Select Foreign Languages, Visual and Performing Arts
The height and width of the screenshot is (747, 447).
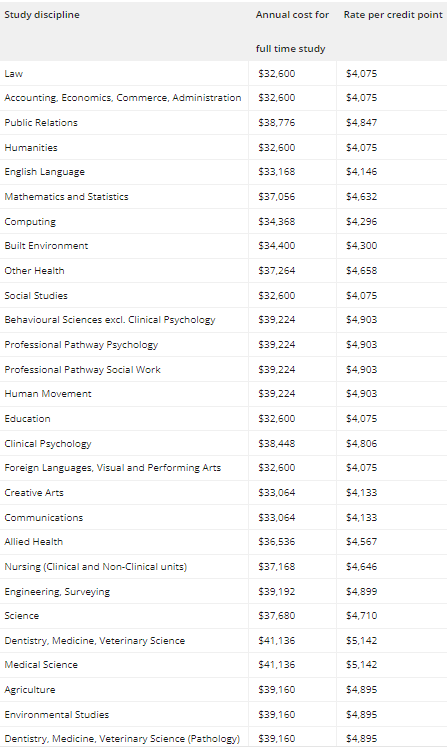[x=113, y=468]
